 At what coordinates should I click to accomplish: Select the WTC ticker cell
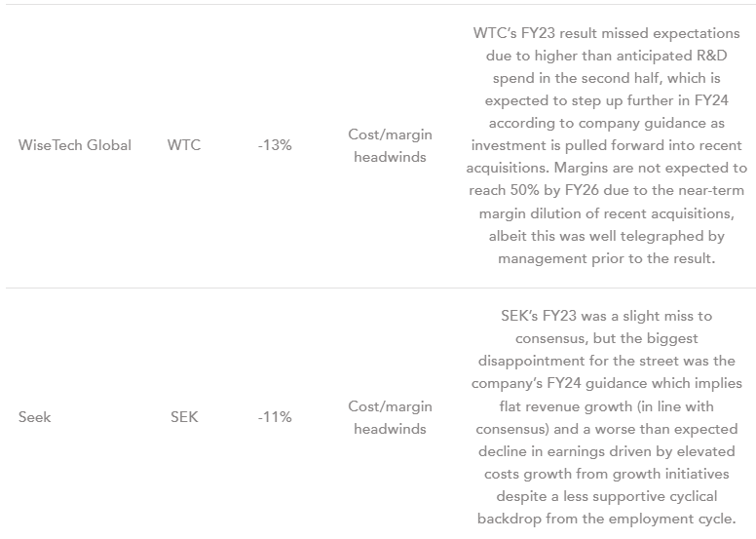pyautogui.click(x=184, y=145)
